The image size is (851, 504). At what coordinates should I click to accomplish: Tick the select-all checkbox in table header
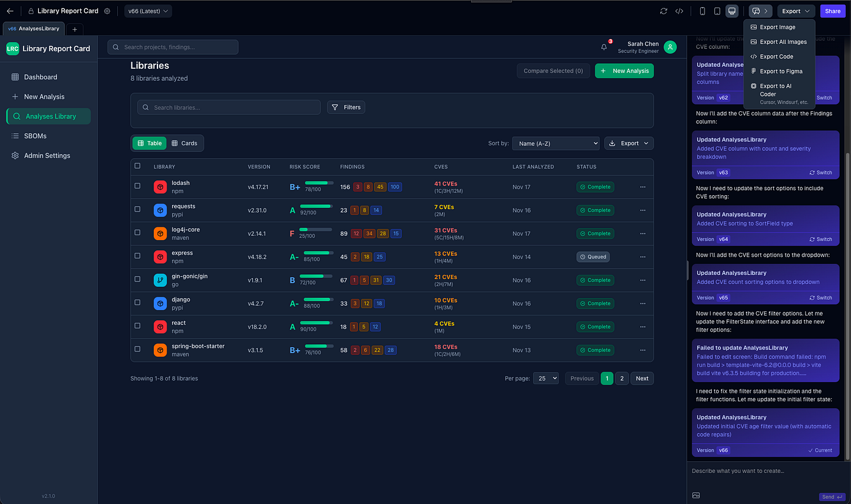click(x=137, y=166)
